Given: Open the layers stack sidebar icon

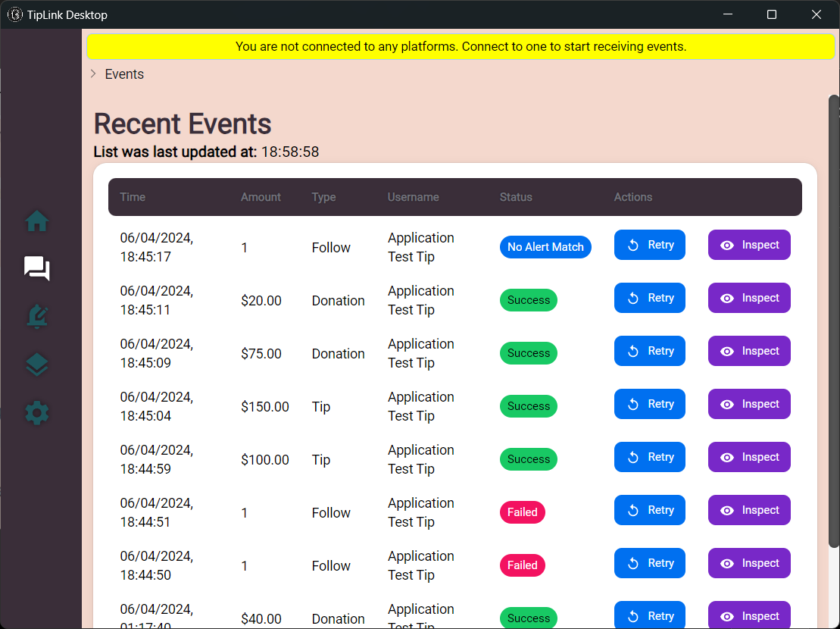Looking at the screenshot, I should click(37, 365).
